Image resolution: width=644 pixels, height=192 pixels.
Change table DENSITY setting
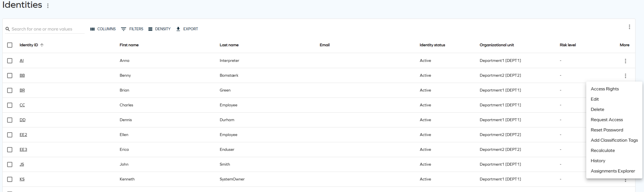pos(159,29)
